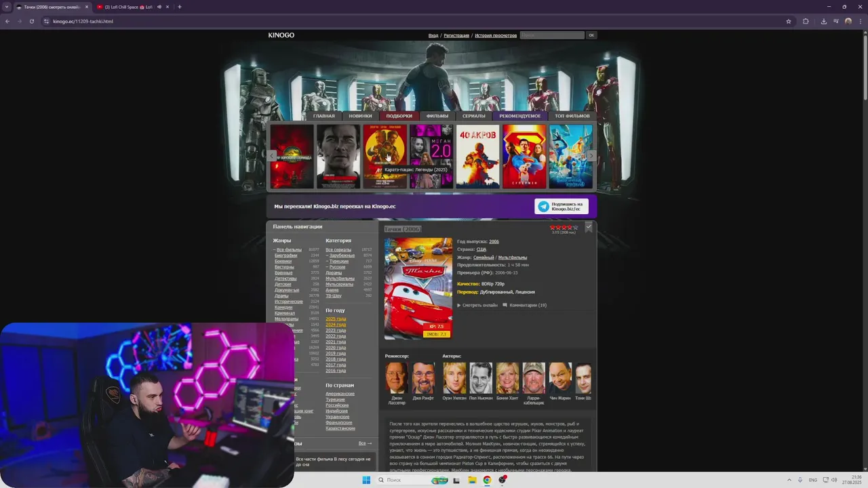The image size is (868, 488).
Task: Open the РЕКОМЕНДУЕМОЕ menu tab
Action: [519, 116]
